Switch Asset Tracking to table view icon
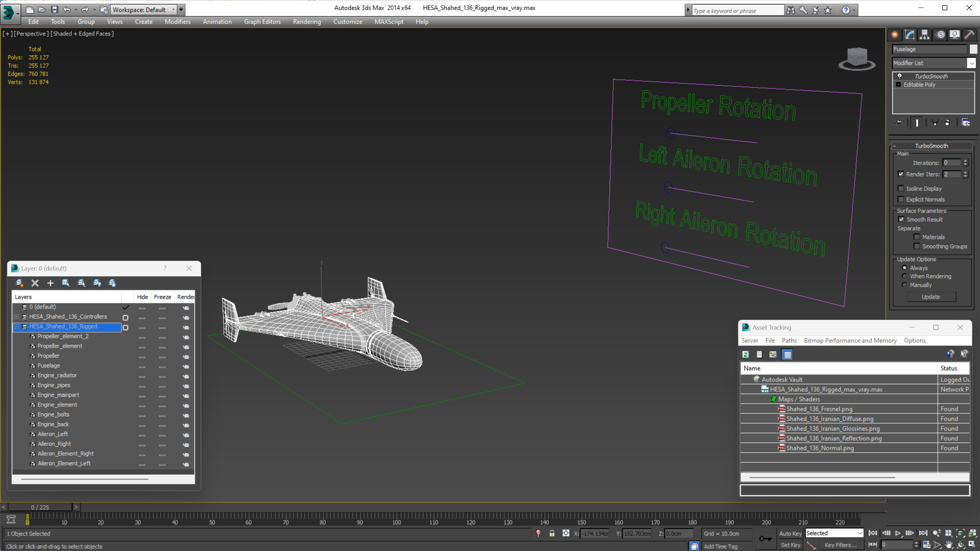 coord(788,354)
